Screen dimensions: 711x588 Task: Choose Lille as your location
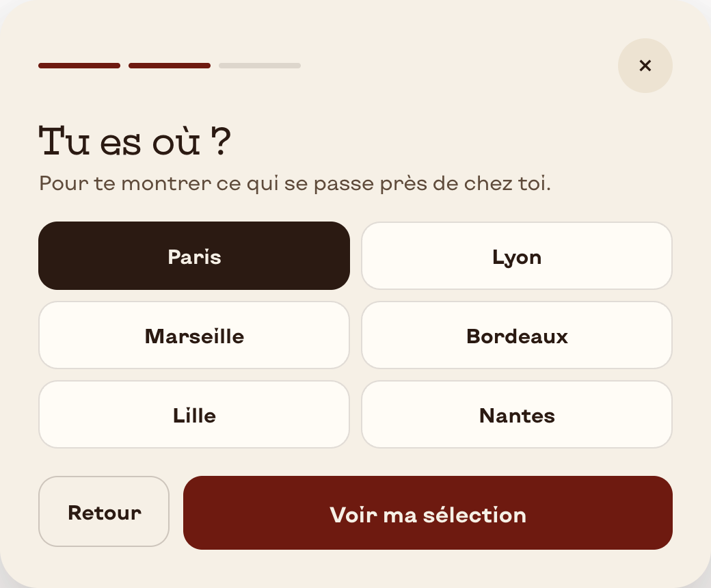click(194, 414)
